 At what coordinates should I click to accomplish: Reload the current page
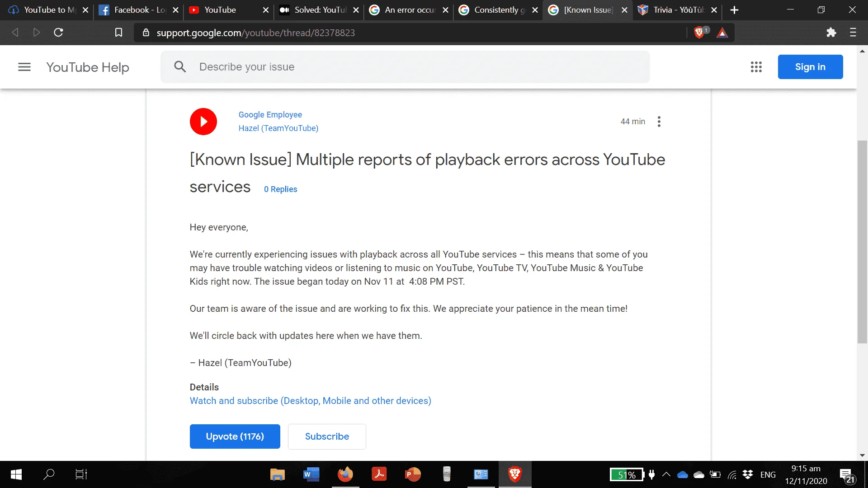[58, 33]
